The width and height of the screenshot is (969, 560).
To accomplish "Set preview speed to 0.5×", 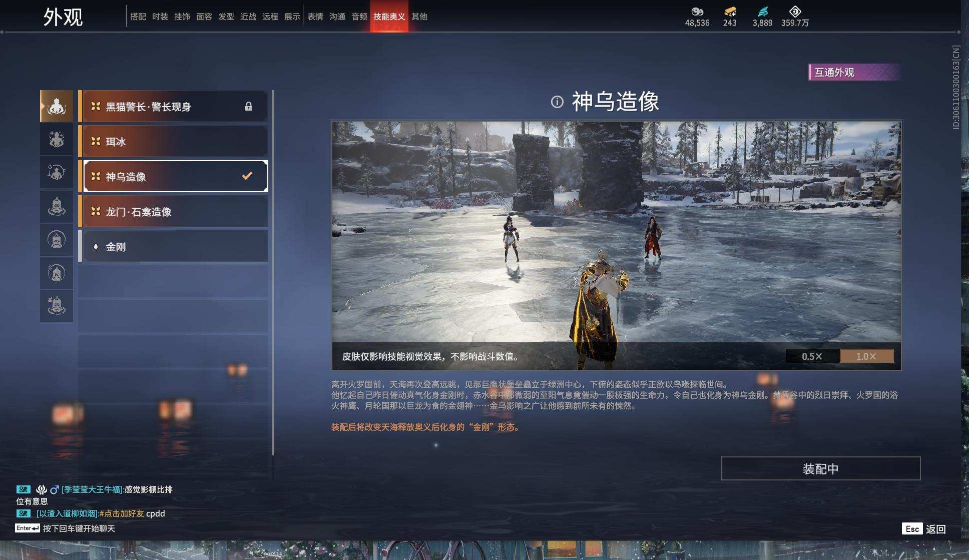I will tap(812, 356).
